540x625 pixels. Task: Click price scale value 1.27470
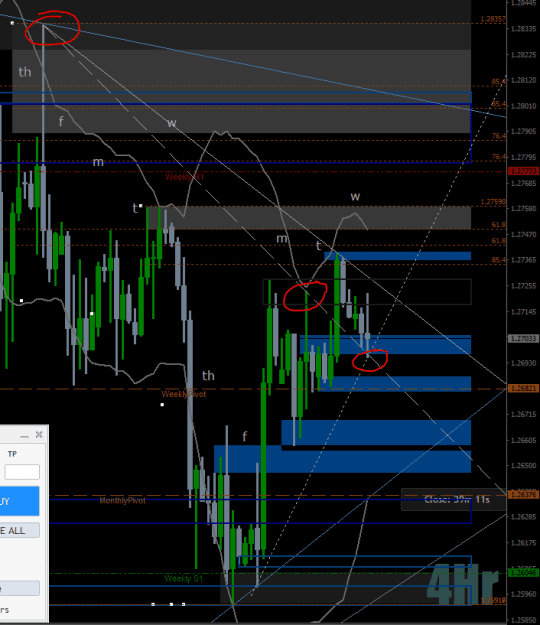click(x=524, y=234)
